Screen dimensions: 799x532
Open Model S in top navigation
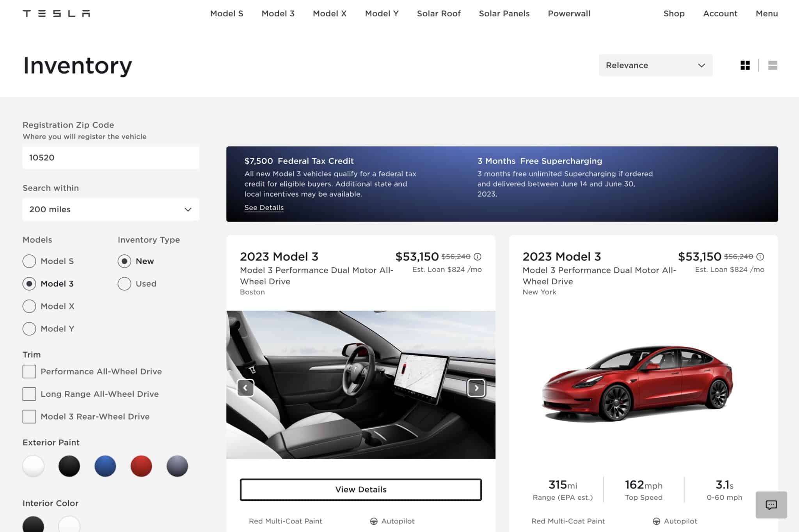227,14
